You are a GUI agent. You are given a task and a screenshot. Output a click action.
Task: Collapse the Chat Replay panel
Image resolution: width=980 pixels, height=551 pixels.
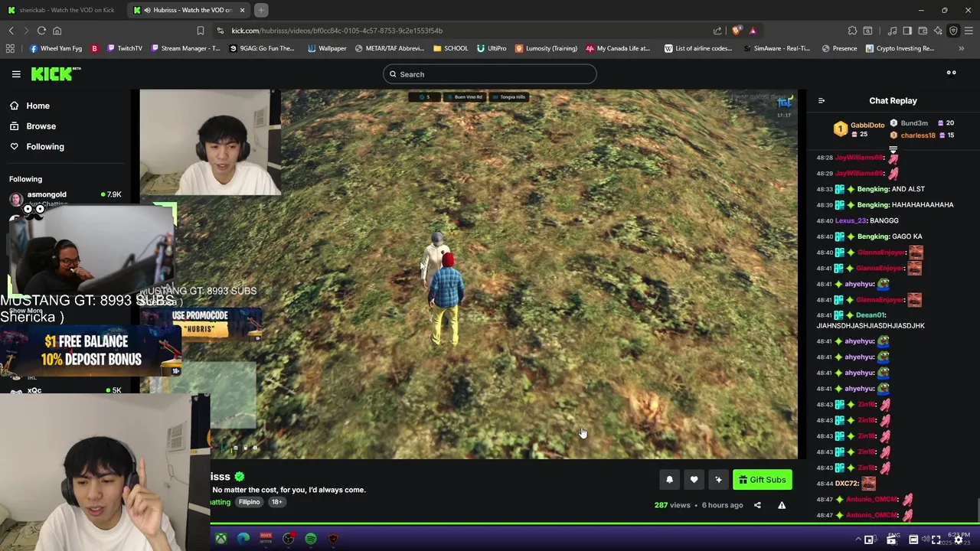point(822,101)
